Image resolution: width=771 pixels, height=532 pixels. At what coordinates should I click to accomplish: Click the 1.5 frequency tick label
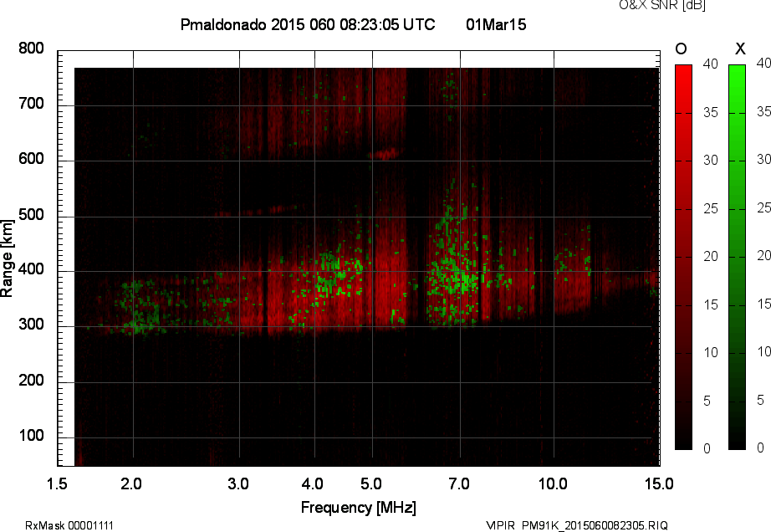tap(57, 483)
